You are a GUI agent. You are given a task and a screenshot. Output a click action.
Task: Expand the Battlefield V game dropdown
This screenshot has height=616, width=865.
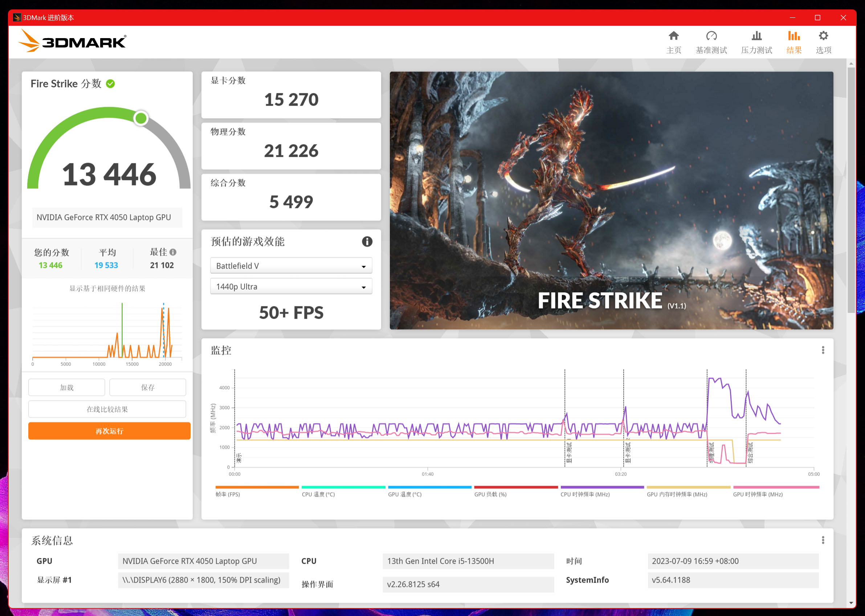(291, 266)
